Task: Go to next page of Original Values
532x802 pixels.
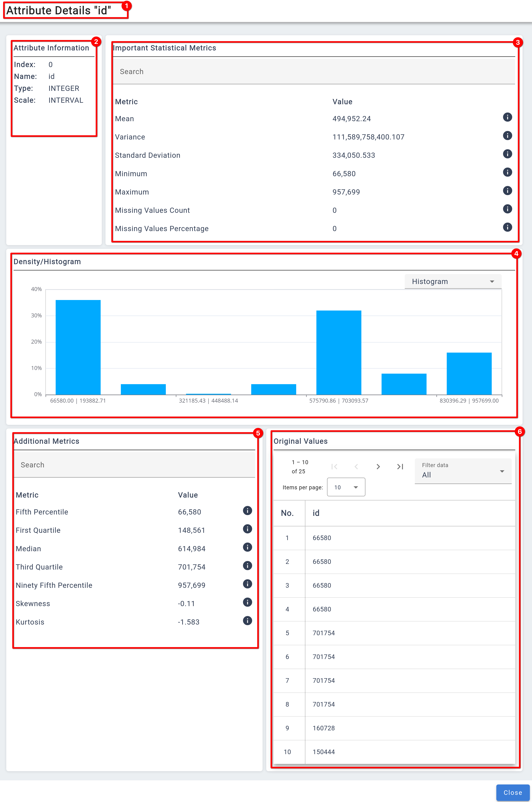Action: pos(378,467)
